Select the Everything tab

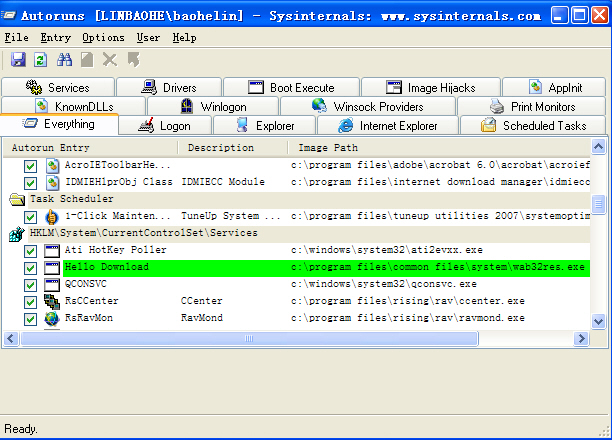pyautogui.click(x=59, y=124)
